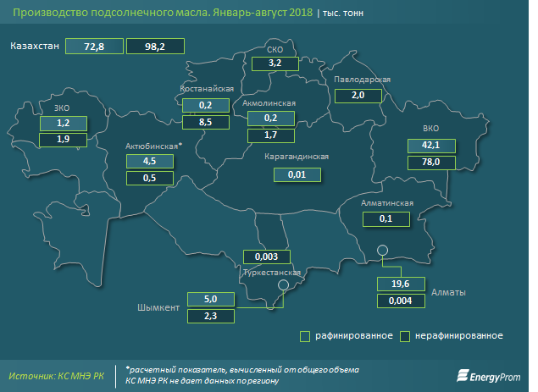Image resolution: width=538 pixels, height=392 pixels.
Task: Select the Шымкент refined value 5,0
Action: [212, 300]
